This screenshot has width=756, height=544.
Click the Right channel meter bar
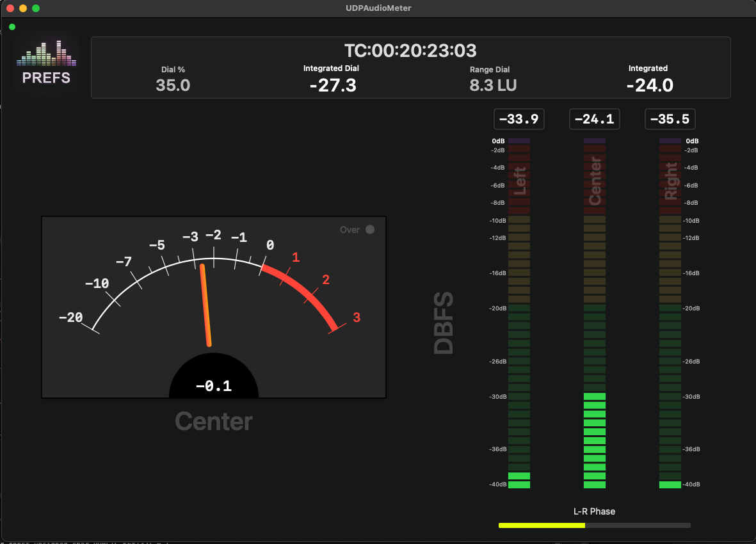point(670,314)
